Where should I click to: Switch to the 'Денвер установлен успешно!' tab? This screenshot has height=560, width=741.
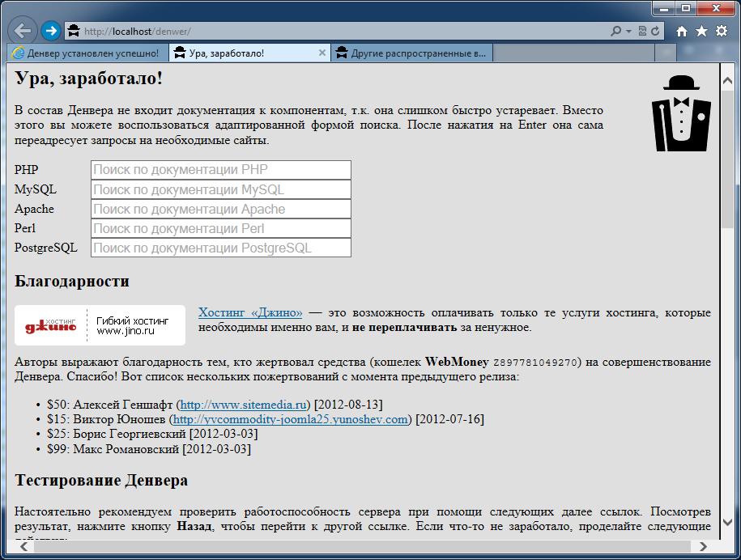pos(87,53)
